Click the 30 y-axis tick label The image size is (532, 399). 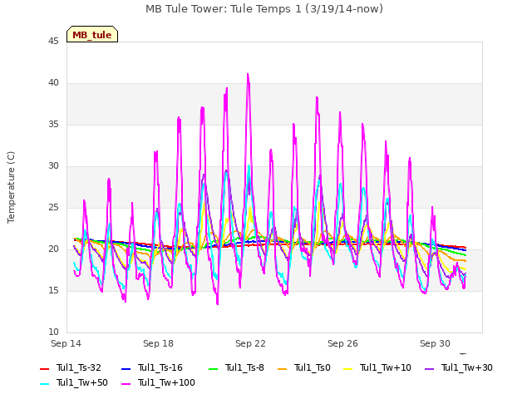coord(53,166)
